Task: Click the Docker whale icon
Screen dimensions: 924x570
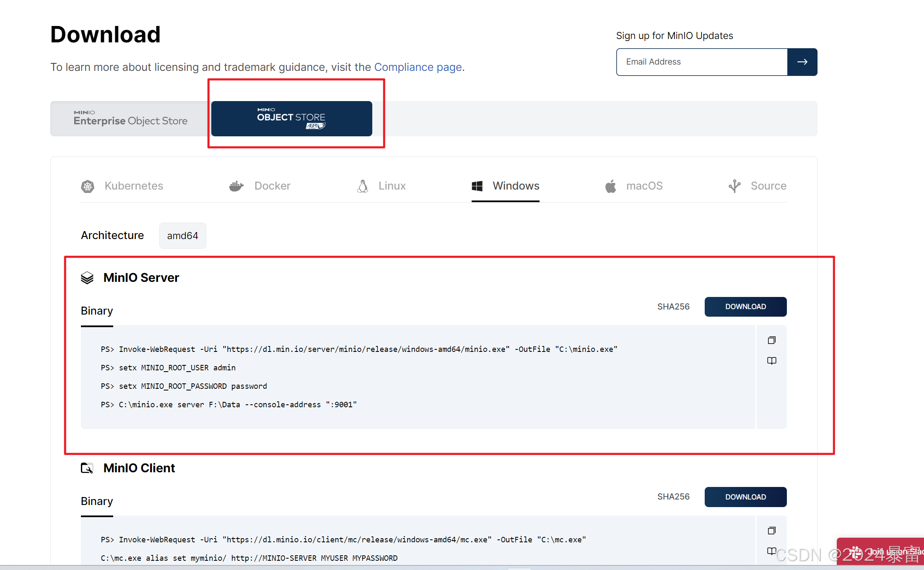Action: [236, 186]
